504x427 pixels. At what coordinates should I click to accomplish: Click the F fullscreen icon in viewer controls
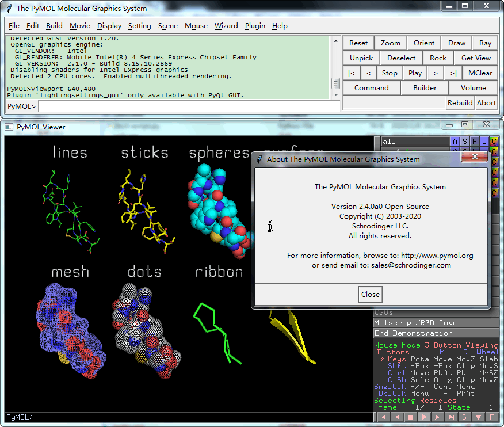(x=492, y=417)
